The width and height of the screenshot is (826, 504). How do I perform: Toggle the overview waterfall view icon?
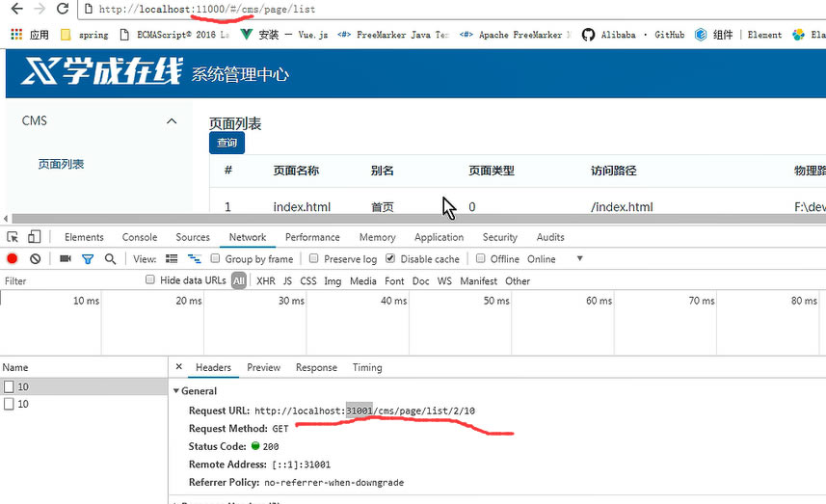195,258
